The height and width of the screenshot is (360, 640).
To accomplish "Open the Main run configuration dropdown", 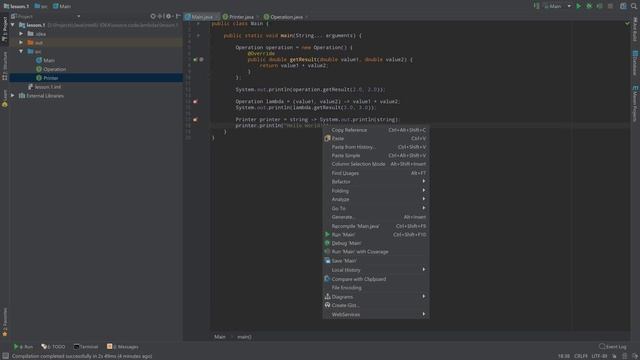I will pos(558,6).
